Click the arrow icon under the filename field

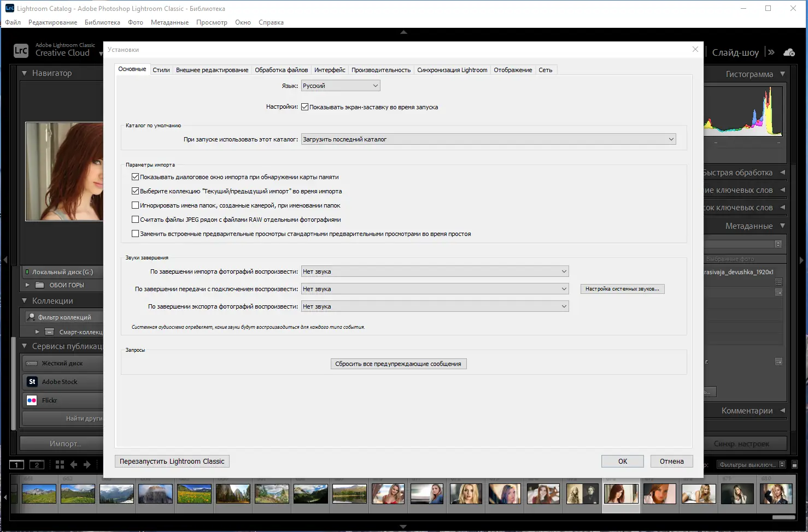pyautogui.click(x=779, y=293)
